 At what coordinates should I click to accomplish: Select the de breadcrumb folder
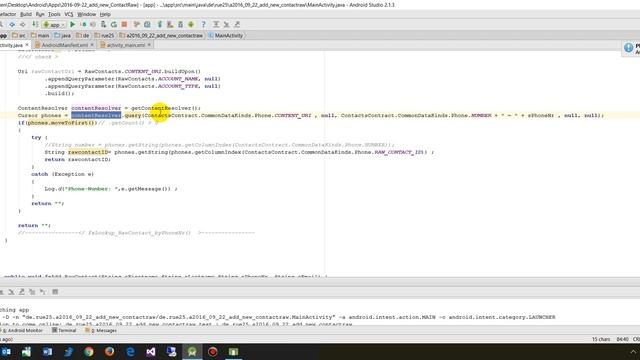pyautogui.click(x=82, y=36)
